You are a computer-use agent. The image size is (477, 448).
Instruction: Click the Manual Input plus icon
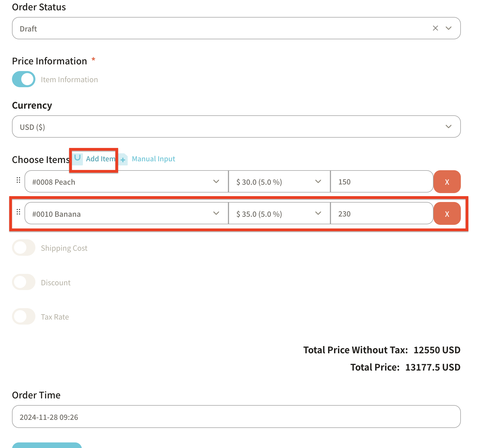click(123, 160)
